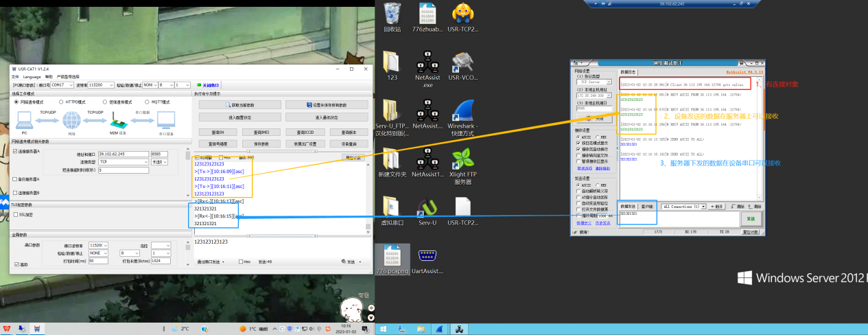Open the Language menu in USR-CAT1
The width and height of the screenshot is (868, 335).
click(32, 77)
